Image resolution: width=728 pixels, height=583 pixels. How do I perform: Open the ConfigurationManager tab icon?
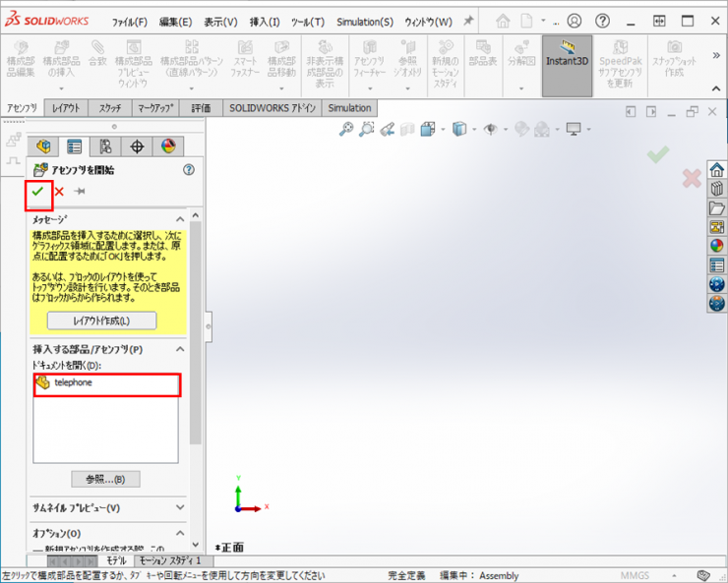[x=105, y=147]
